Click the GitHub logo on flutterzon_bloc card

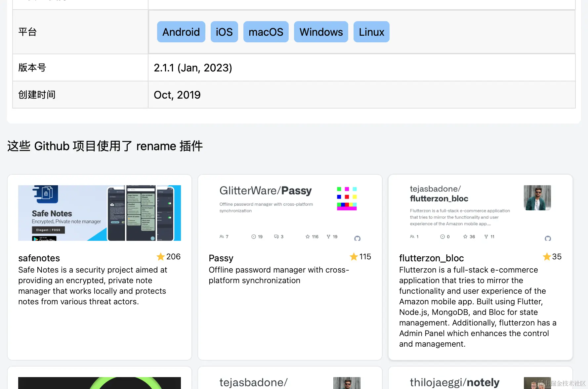pyautogui.click(x=549, y=238)
